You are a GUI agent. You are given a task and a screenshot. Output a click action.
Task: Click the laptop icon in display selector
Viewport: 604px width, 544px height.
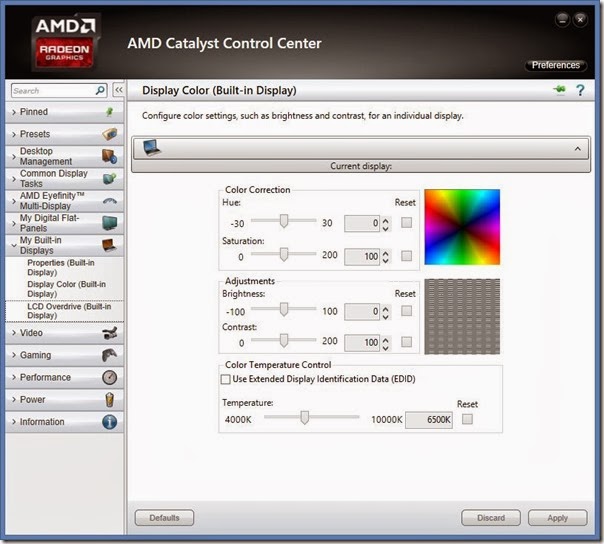click(x=152, y=148)
